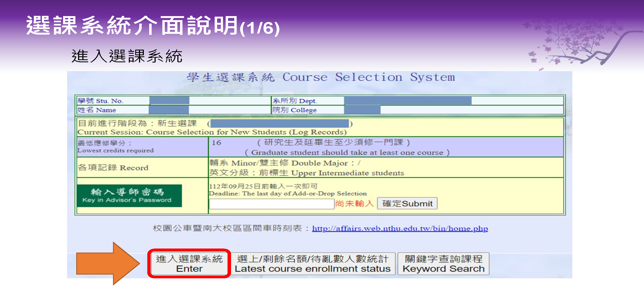The height and width of the screenshot is (292, 644).
Task: Select the Current Session Log Records text
Action: pyautogui.click(x=212, y=132)
